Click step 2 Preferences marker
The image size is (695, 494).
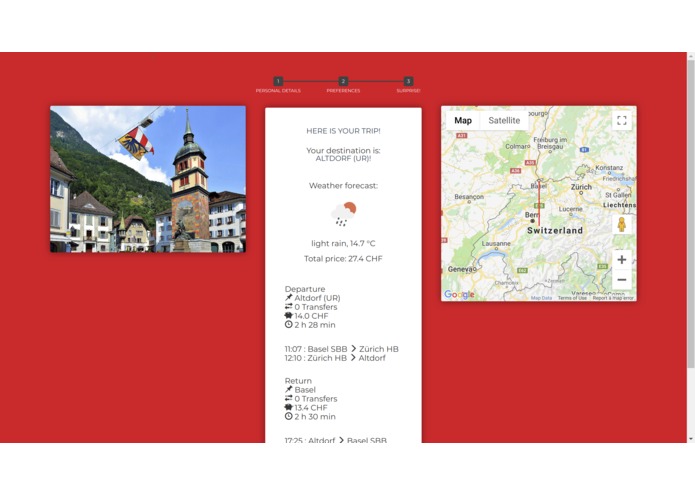pos(343,81)
